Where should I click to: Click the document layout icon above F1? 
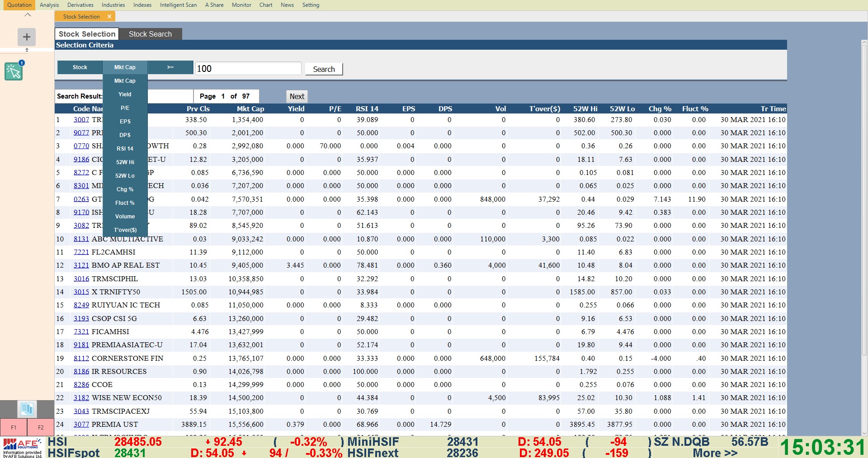click(x=27, y=409)
